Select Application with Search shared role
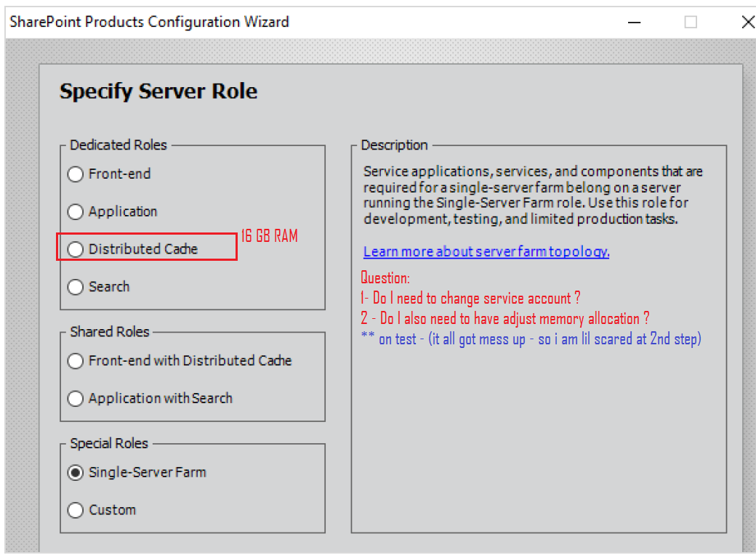The height and width of the screenshot is (555, 756). coord(76,398)
